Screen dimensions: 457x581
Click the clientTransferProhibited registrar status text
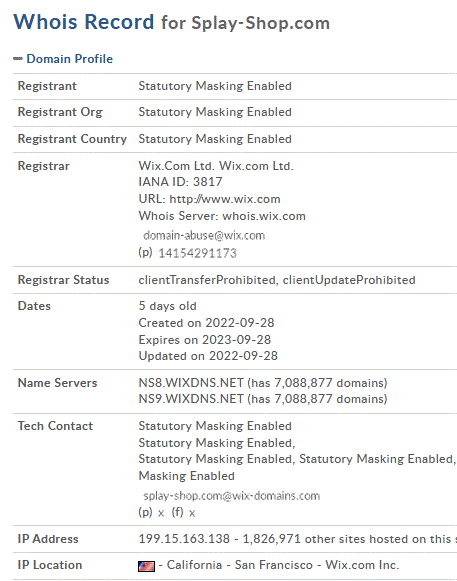click(x=207, y=280)
